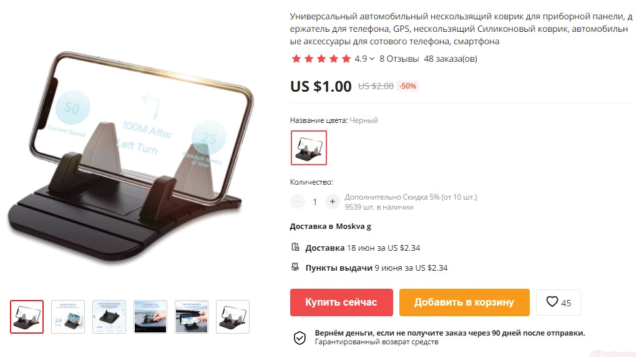Click the main product image of phone holder
The width and height of the screenshot is (644, 363).
130,156
